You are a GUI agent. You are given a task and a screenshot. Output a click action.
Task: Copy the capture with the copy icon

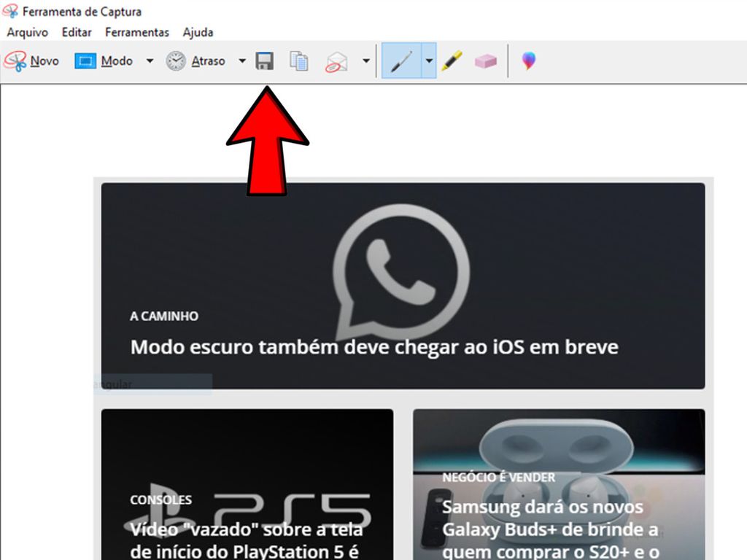click(x=298, y=61)
